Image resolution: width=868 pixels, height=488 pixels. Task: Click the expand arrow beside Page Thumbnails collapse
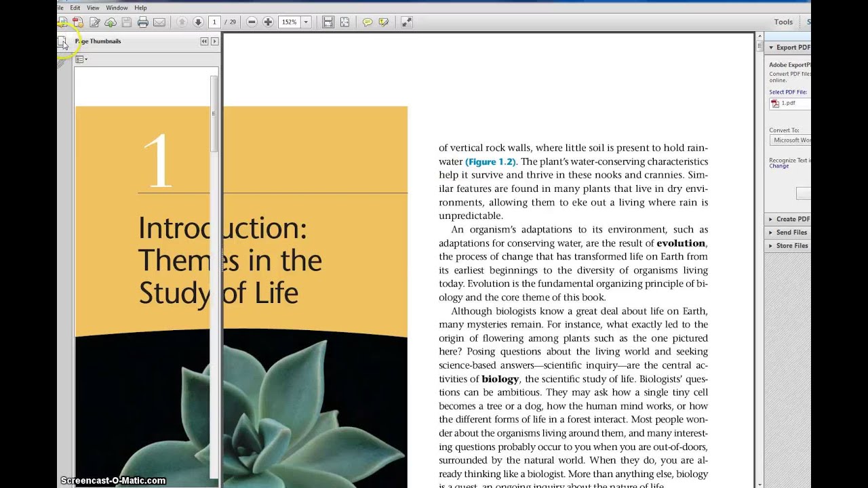(x=214, y=41)
